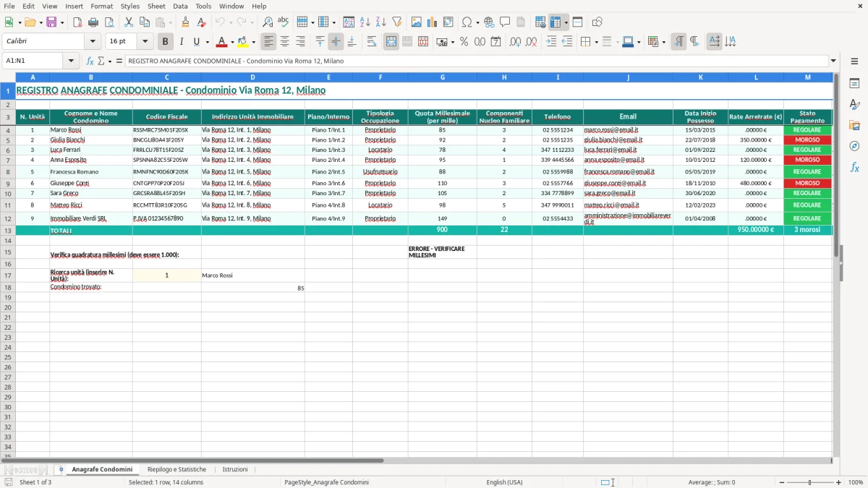Click the AutoFilter funnel icon

[396, 22]
